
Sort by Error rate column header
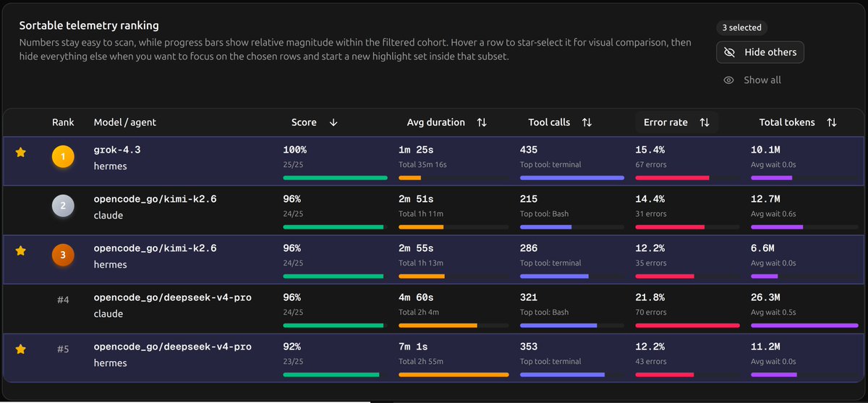[x=677, y=122]
